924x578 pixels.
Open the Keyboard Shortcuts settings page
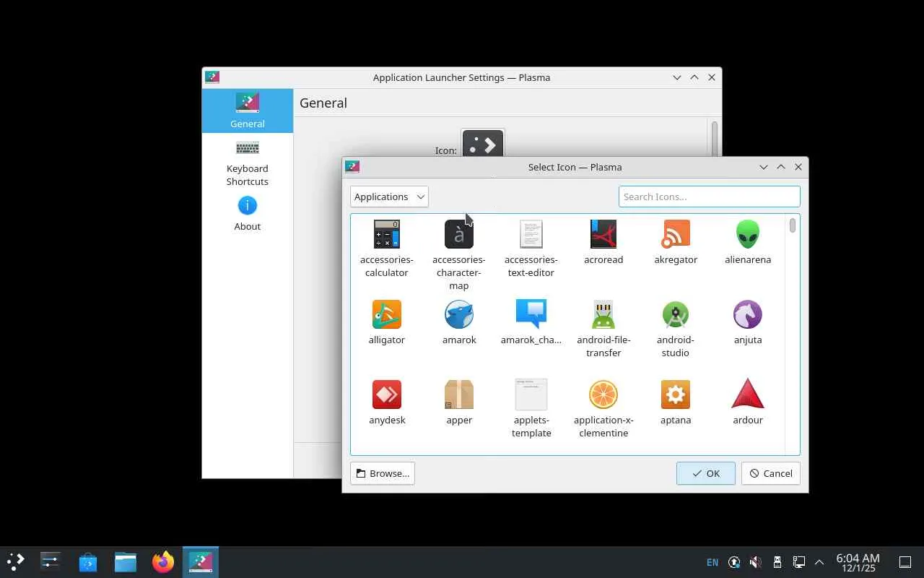point(248,163)
